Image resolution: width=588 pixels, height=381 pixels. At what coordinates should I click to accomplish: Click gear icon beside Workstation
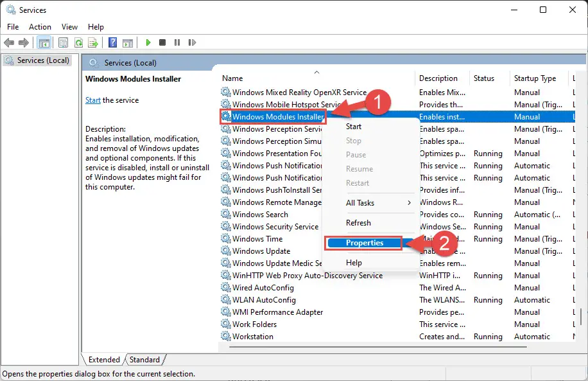tap(226, 336)
